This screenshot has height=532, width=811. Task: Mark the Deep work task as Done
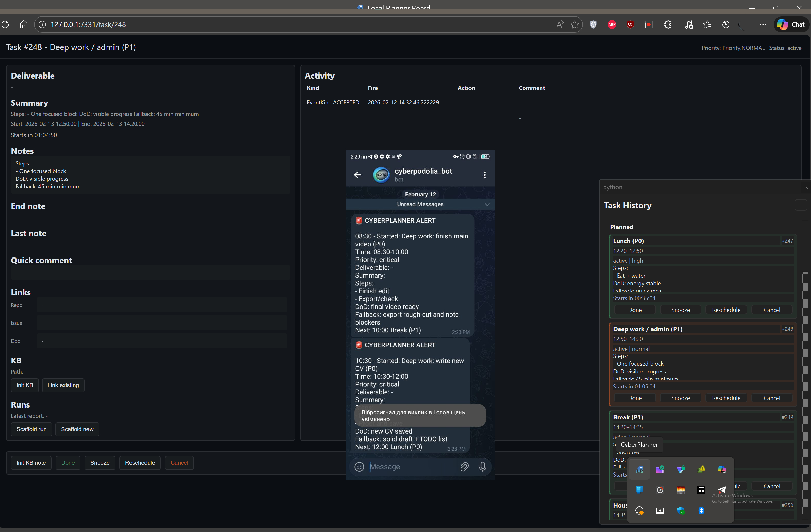click(635, 398)
